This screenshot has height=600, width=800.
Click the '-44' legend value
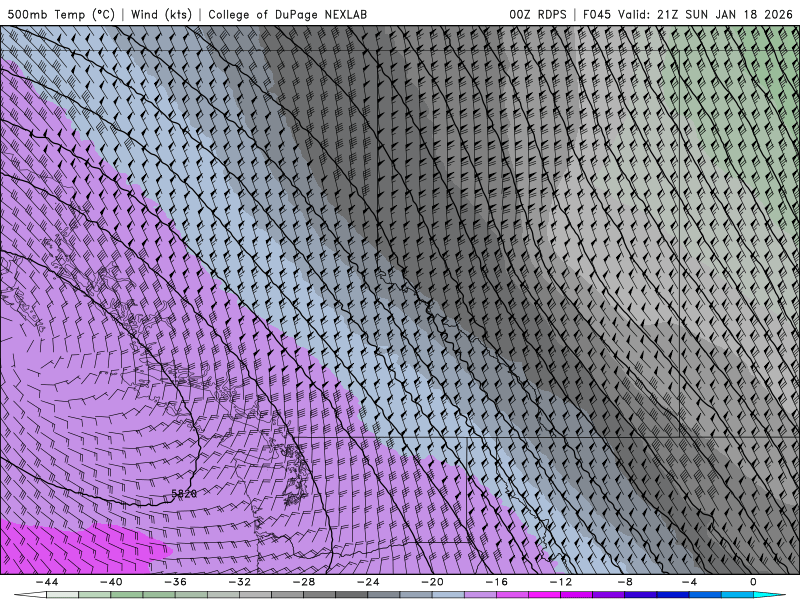click(47, 582)
